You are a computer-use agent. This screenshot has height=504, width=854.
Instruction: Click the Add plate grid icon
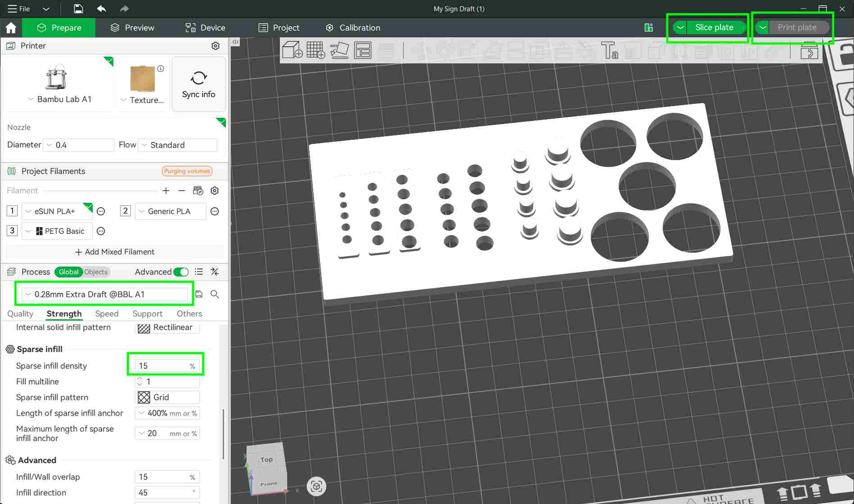(315, 50)
